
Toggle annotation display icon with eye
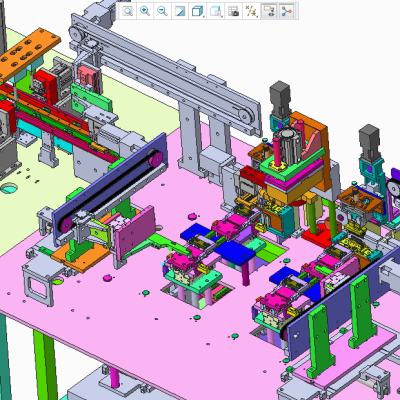click(x=269, y=11)
